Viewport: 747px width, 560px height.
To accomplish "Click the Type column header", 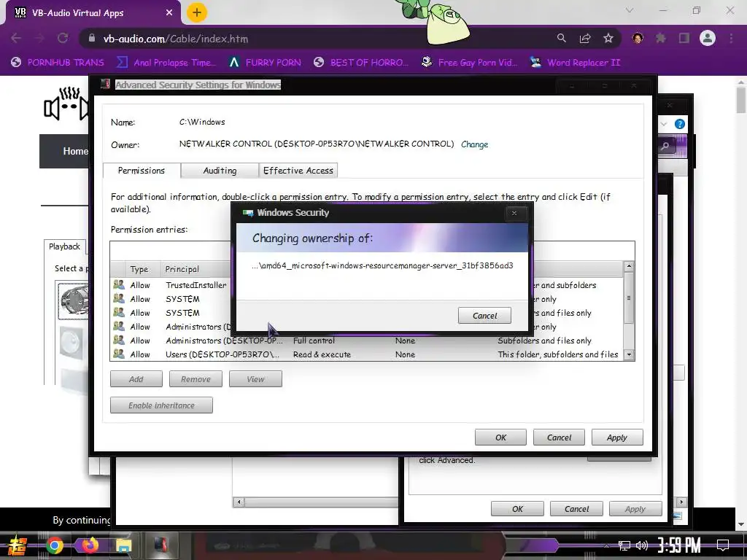I will tap(139, 269).
